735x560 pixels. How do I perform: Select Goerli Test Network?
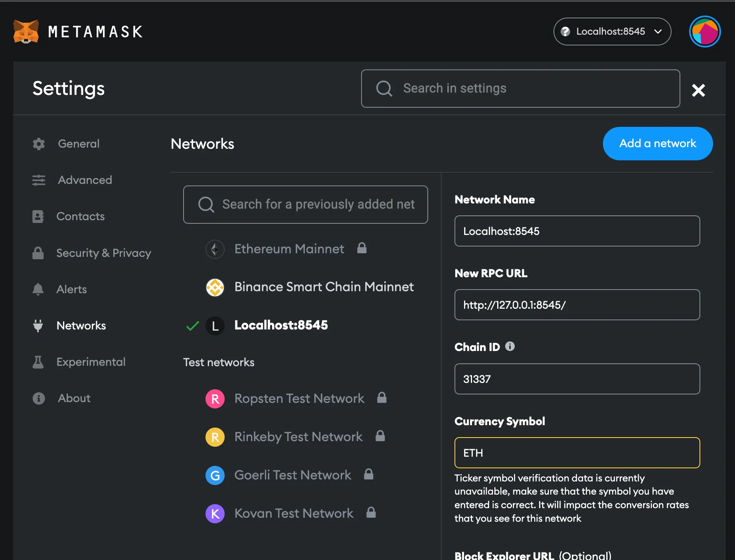point(292,475)
